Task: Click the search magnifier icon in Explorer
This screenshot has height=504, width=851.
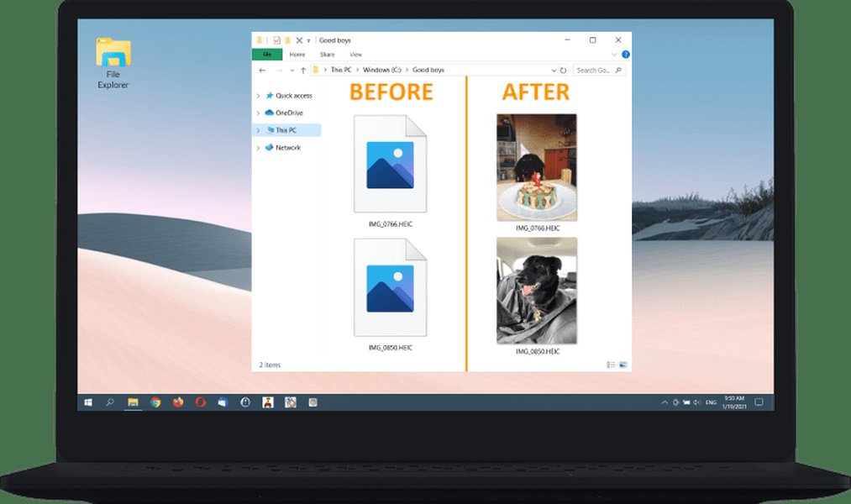Action: coord(618,70)
